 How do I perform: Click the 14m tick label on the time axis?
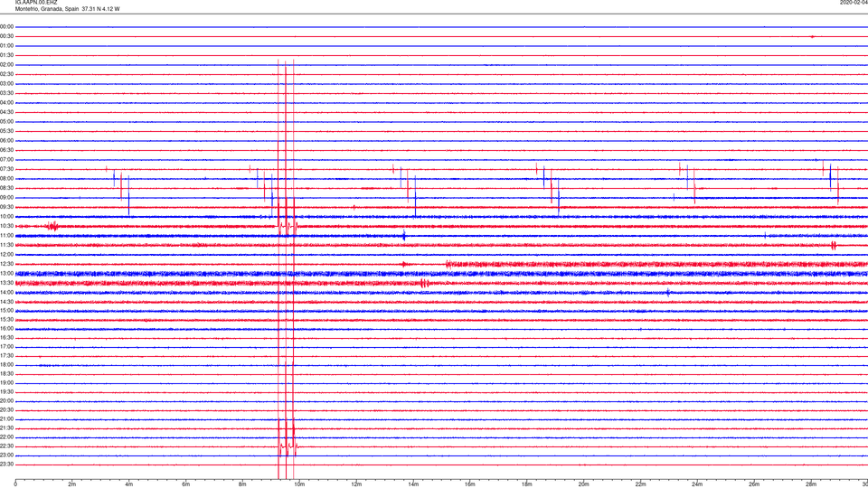413,484
